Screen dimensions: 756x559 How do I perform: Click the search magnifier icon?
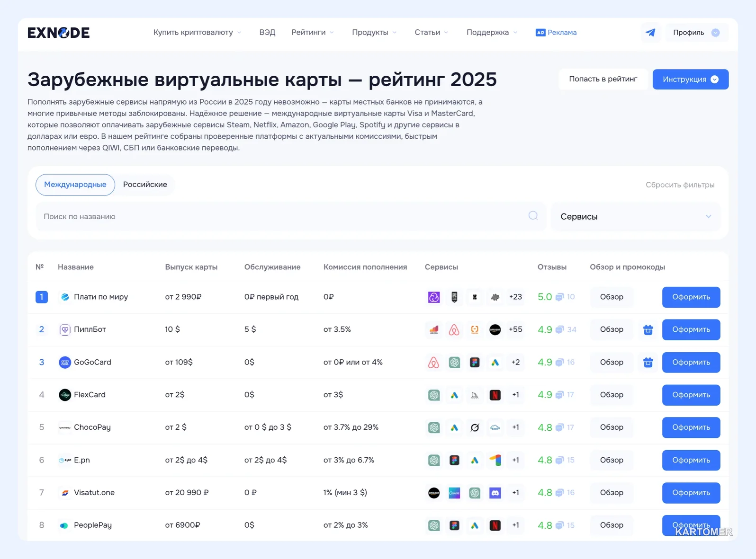[x=533, y=216]
